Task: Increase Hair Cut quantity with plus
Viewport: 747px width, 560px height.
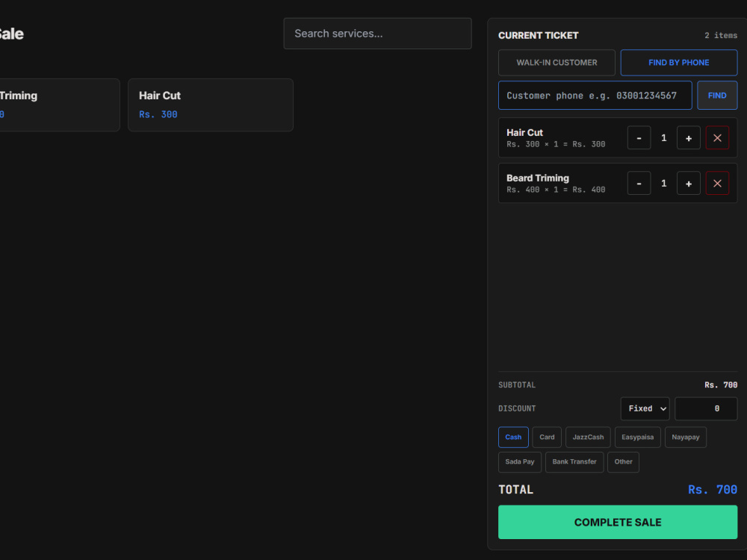Action: point(689,138)
